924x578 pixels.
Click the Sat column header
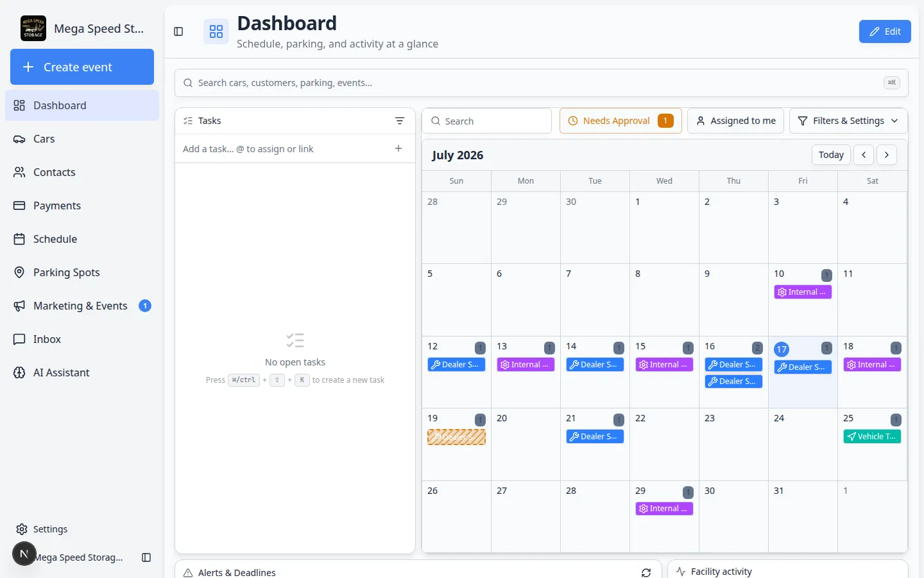[x=872, y=181]
